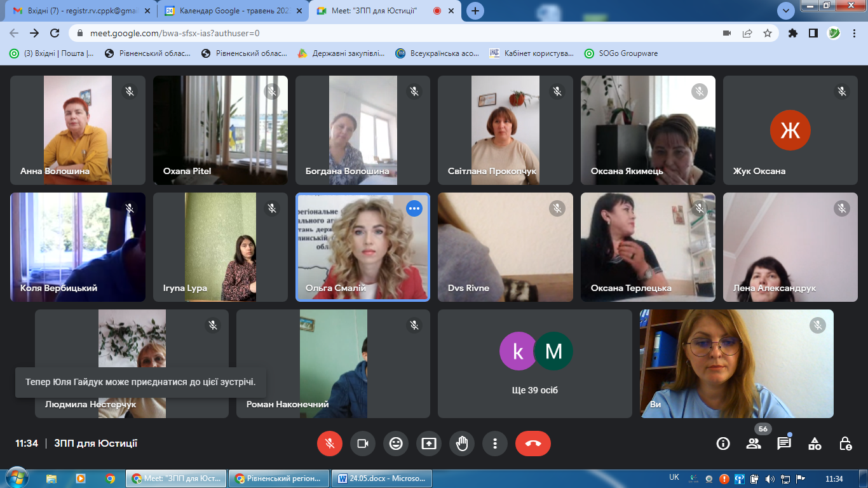This screenshot has height=488, width=868.
Task: Open more options three-dot menu
Action: 495,444
